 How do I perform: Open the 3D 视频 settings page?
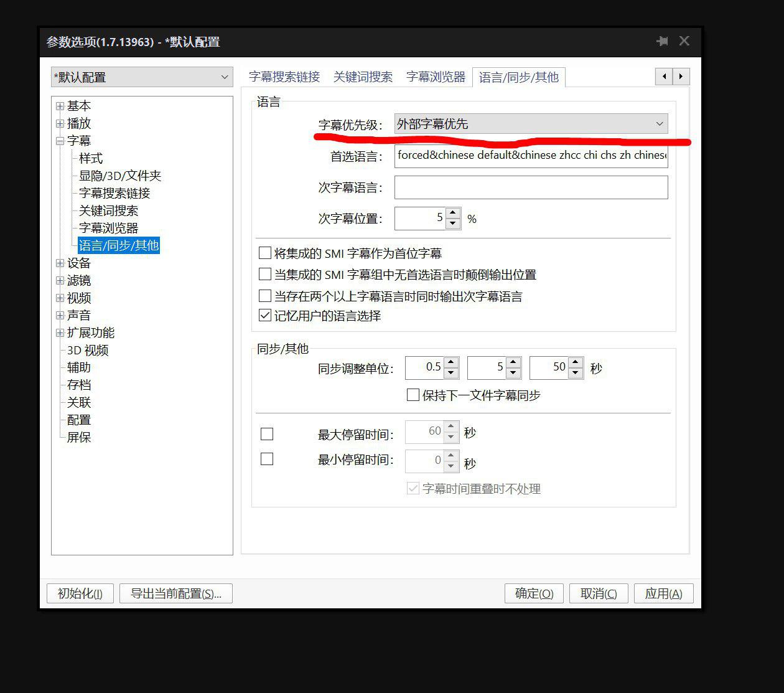[x=88, y=350]
